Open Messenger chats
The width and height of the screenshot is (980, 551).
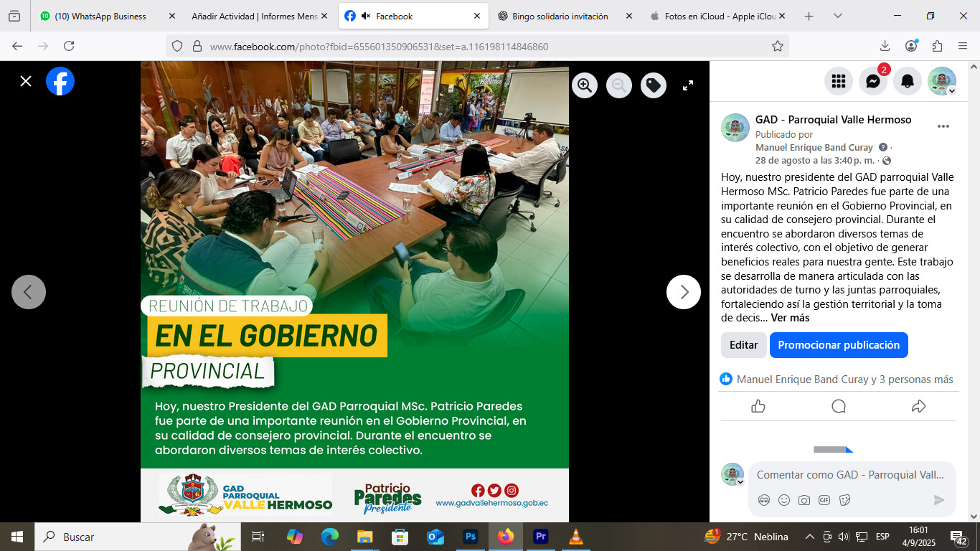click(872, 81)
